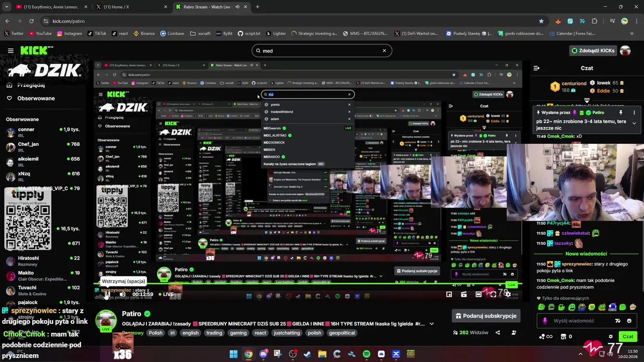The width and height of the screenshot is (644, 362).
Task: Open the Binance bookmark
Action: click(144, 34)
